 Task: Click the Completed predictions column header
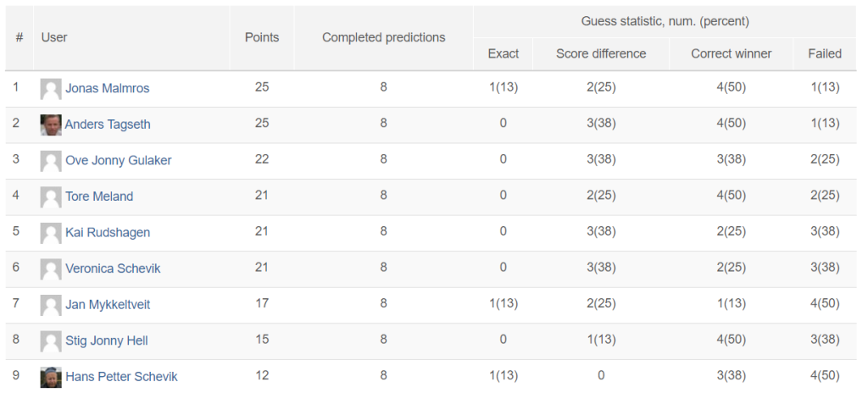pos(384,37)
